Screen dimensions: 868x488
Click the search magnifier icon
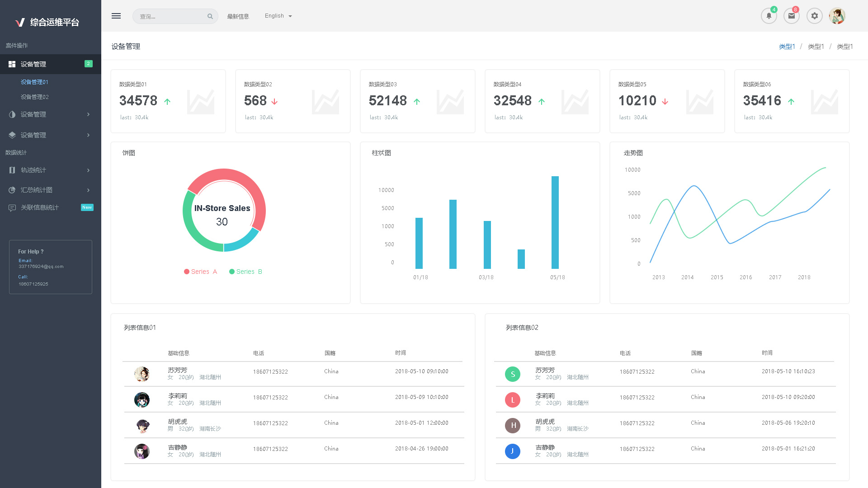(x=210, y=17)
